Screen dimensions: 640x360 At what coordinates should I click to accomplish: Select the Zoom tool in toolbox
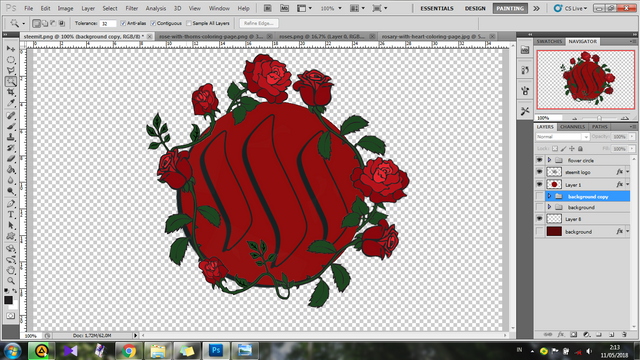11,281
